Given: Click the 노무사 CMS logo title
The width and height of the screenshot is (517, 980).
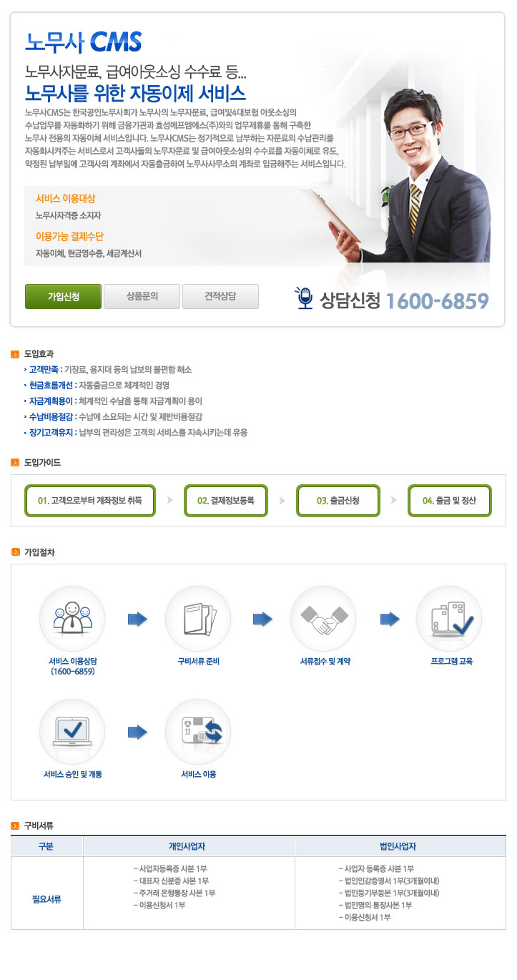Looking at the screenshot, I should (83, 41).
